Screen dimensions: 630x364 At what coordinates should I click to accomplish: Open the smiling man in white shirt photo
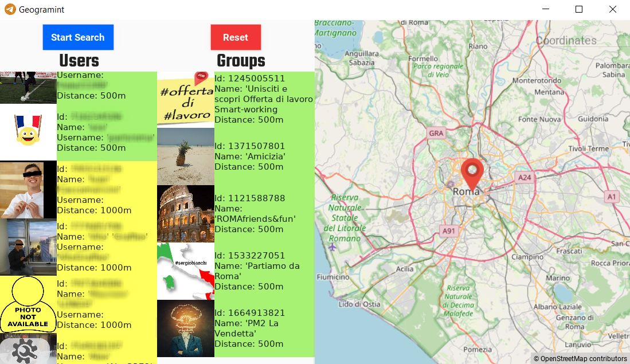(28, 190)
